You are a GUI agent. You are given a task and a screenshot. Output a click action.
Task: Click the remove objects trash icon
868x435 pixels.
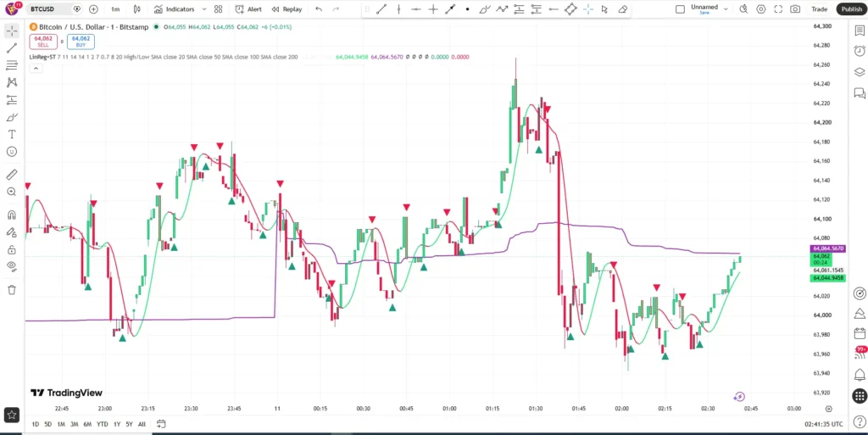(12, 289)
